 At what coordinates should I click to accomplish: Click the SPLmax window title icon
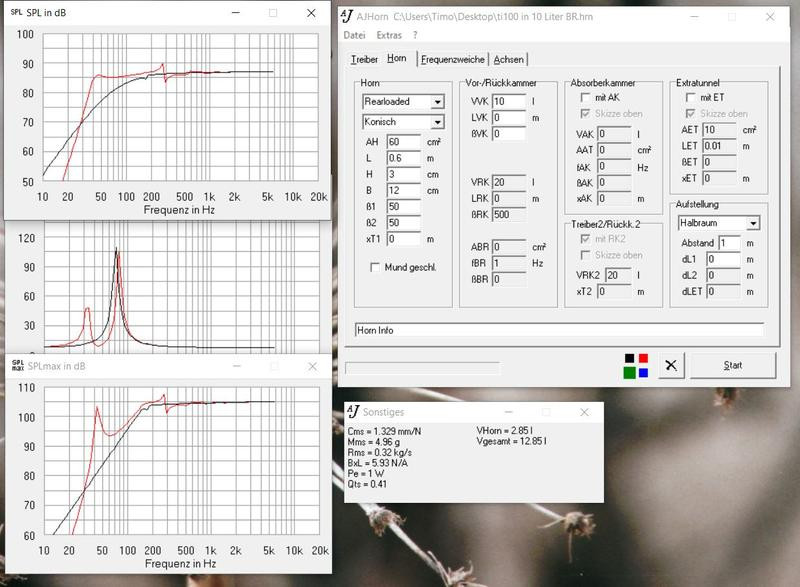click(x=16, y=366)
